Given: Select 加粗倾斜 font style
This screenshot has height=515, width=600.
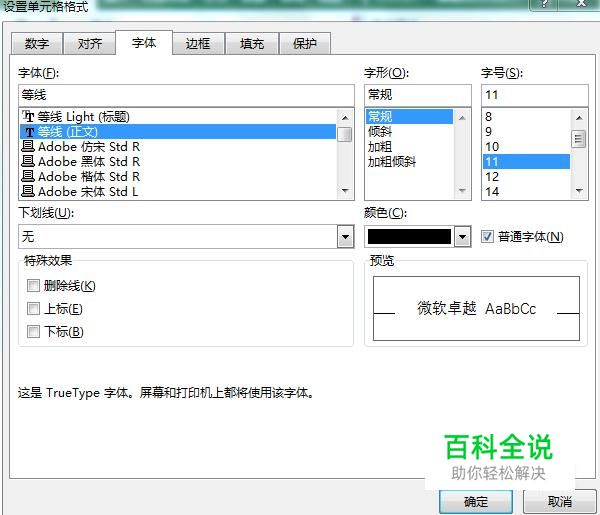Looking at the screenshot, I should [409, 161].
